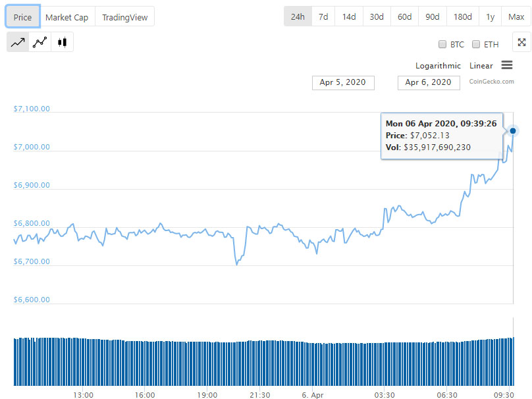Viewport: 532px width, 399px height.
Task: Select the line chart icon
Action: [x=18, y=42]
